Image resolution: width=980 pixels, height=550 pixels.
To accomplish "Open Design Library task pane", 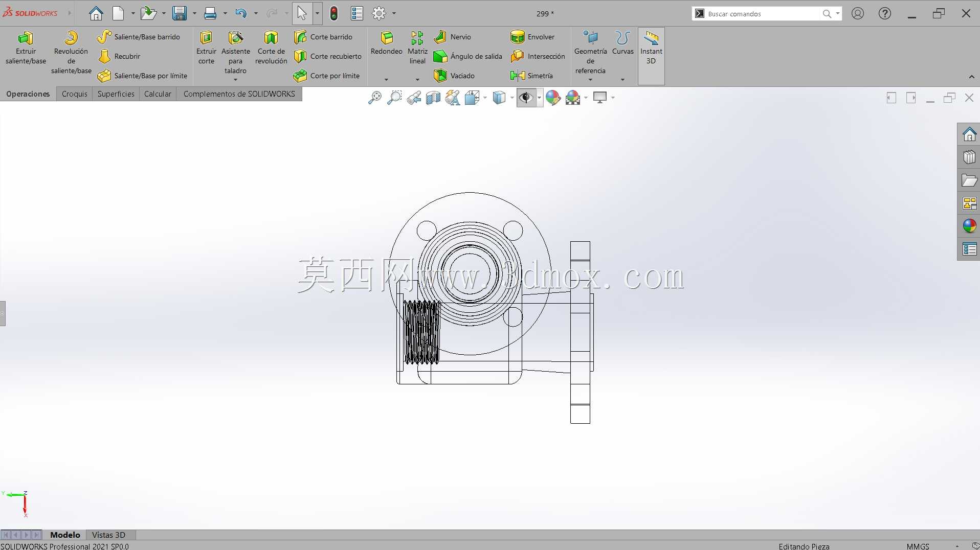I will [969, 157].
